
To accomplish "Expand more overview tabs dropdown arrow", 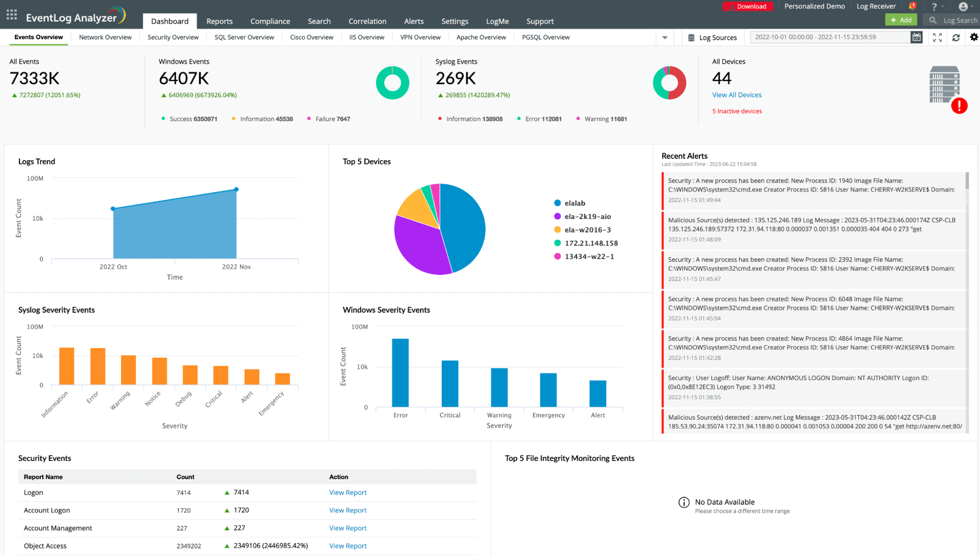I will tap(665, 38).
